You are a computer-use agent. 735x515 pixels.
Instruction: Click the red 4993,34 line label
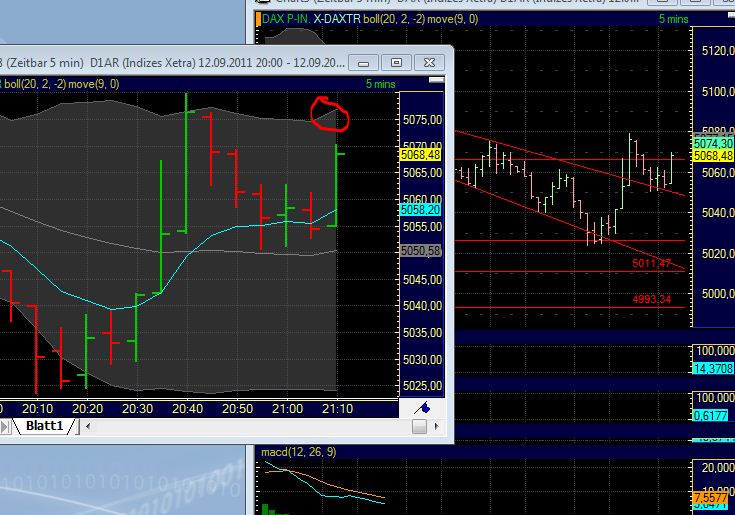click(x=652, y=299)
